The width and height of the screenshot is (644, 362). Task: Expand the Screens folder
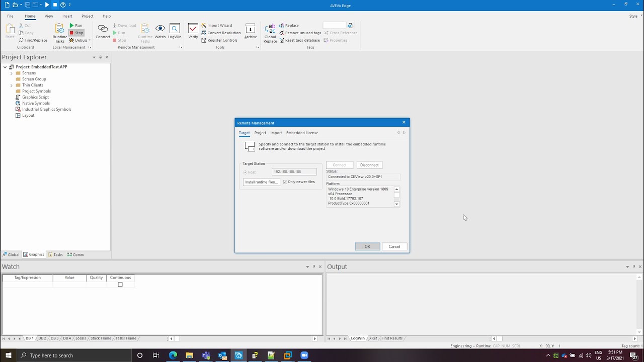(12, 73)
